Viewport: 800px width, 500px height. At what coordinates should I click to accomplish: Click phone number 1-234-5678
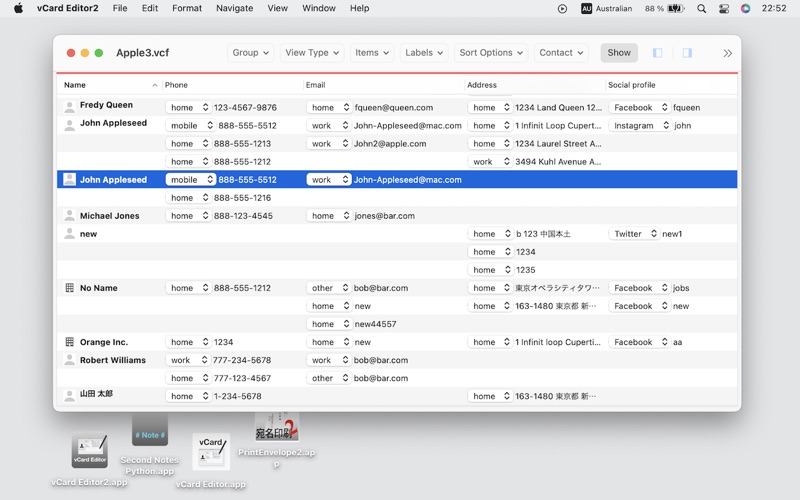click(238, 396)
